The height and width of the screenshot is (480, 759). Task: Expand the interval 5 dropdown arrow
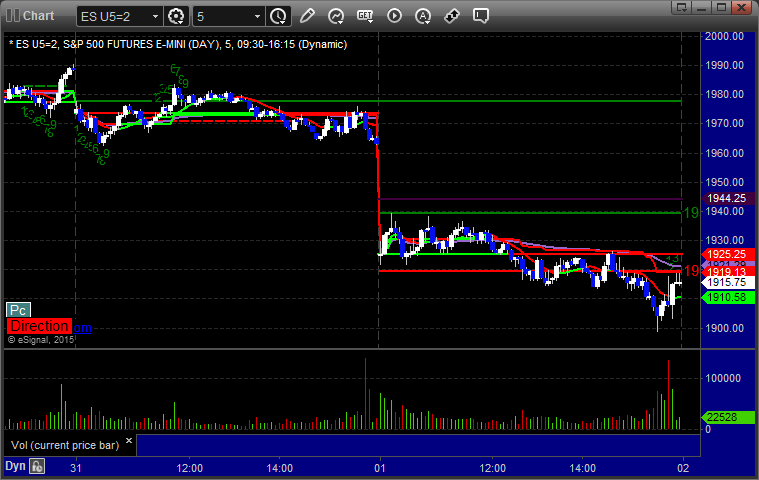click(x=257, y=16)
